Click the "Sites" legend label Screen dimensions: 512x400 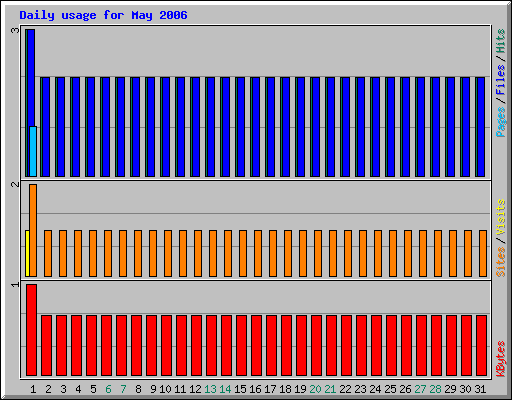pyautogui.click(x=501, y=262)
